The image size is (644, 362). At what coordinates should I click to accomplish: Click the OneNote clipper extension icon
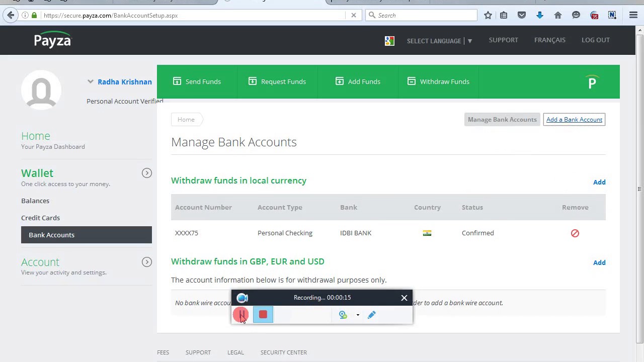[612, 15]
